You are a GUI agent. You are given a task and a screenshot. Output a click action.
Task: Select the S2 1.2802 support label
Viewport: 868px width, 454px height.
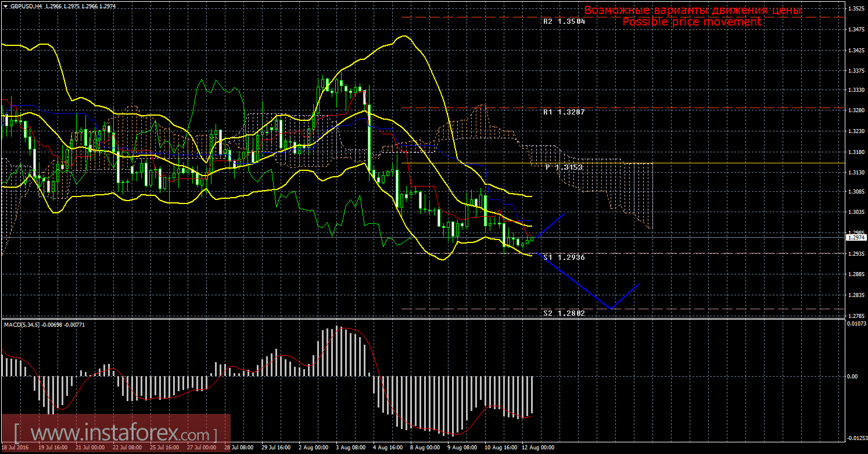coord(564,313)
